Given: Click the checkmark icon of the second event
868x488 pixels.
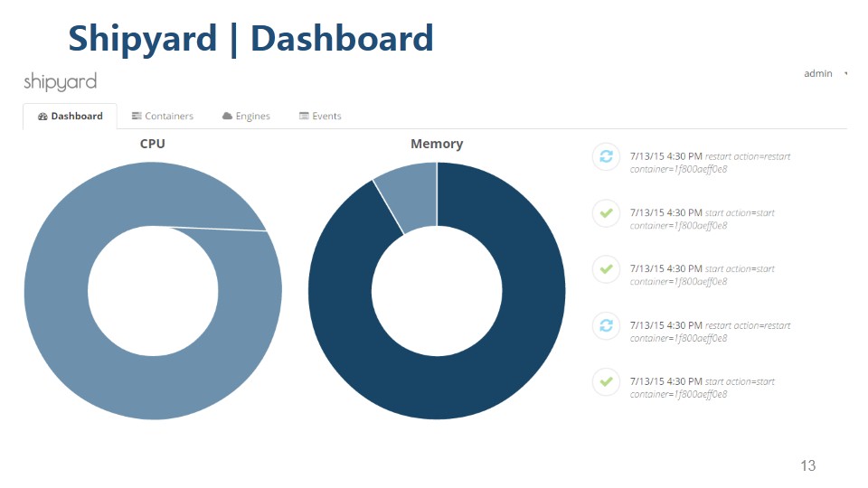Looking at the screenshot, I should tap(606, 213).
